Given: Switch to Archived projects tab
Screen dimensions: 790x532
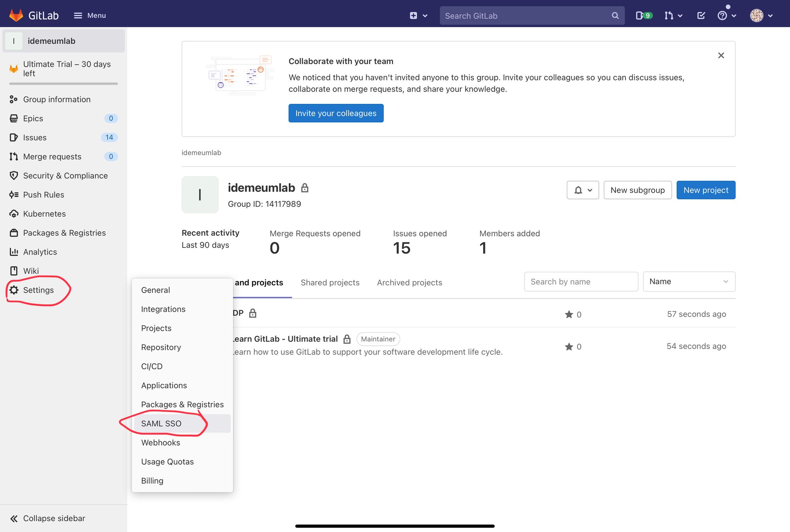Looking at the screenshot, I should point(410,283).
